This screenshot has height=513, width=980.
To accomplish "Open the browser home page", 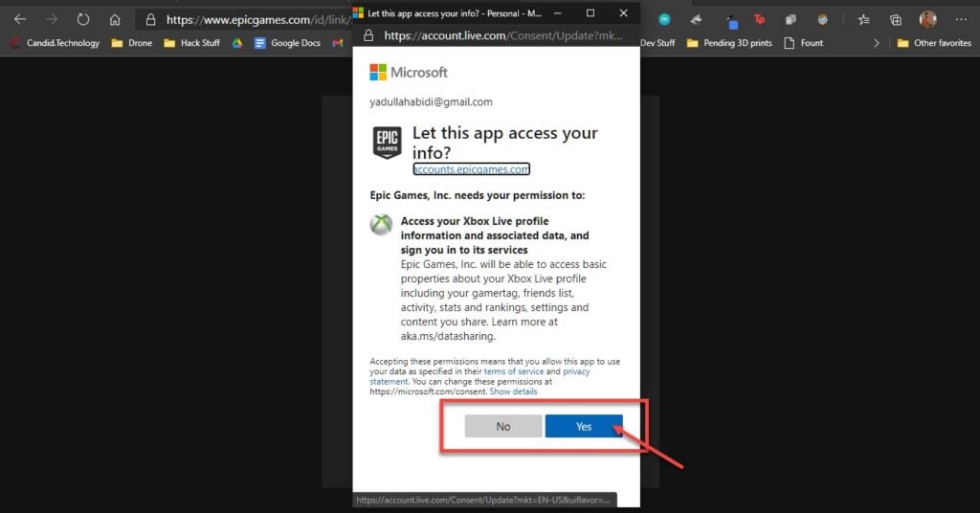I will pyautogui.click(x=115, y=19).
